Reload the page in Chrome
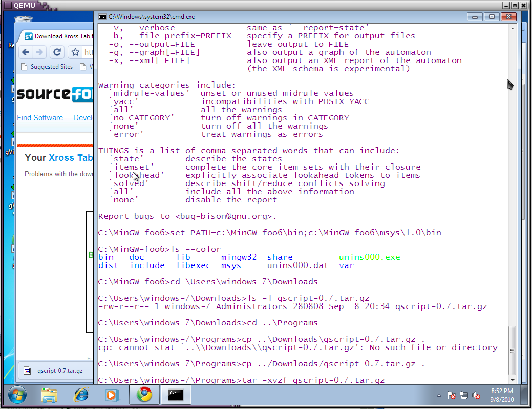The height and width of the screenshot is (409, 532). tap(57, 52)
